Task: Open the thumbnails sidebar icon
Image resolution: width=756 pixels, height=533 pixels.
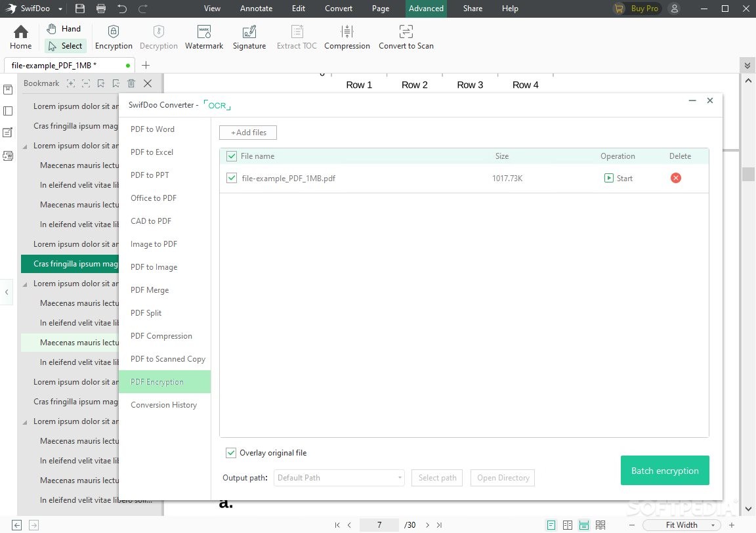Action: click(x=8, y=111)
